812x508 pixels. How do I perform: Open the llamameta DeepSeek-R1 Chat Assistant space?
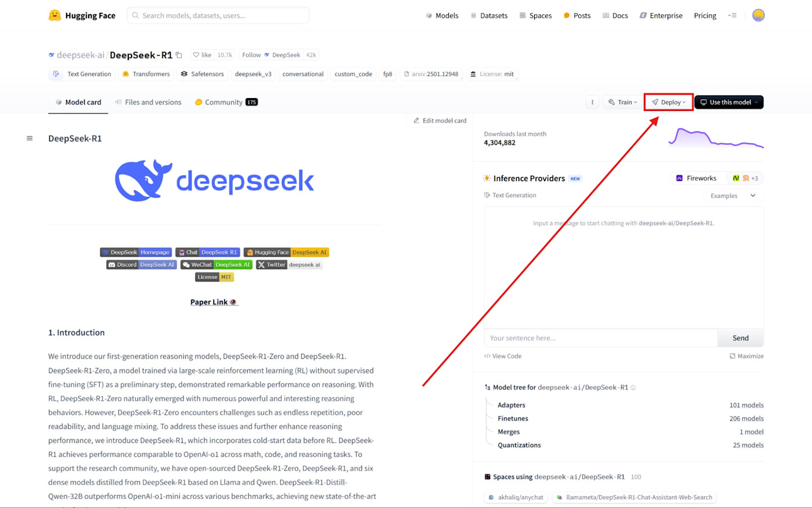pyautogui.click(x=635, y=498)
